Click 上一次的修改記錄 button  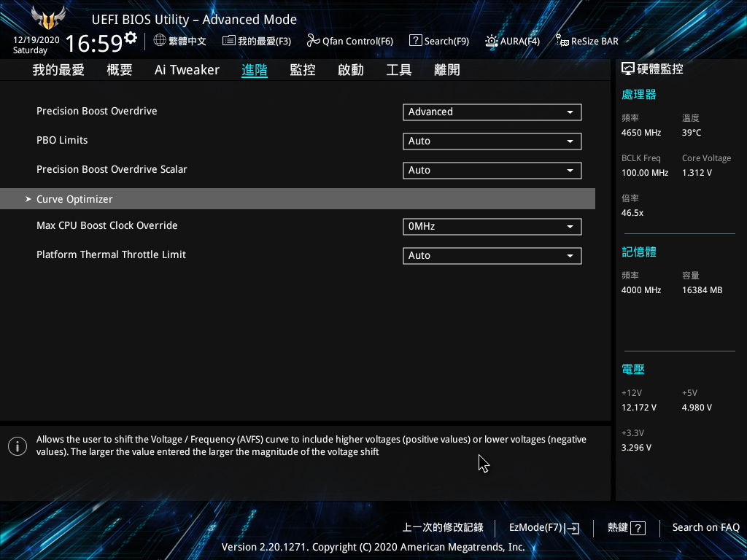(x=443, y=527)
